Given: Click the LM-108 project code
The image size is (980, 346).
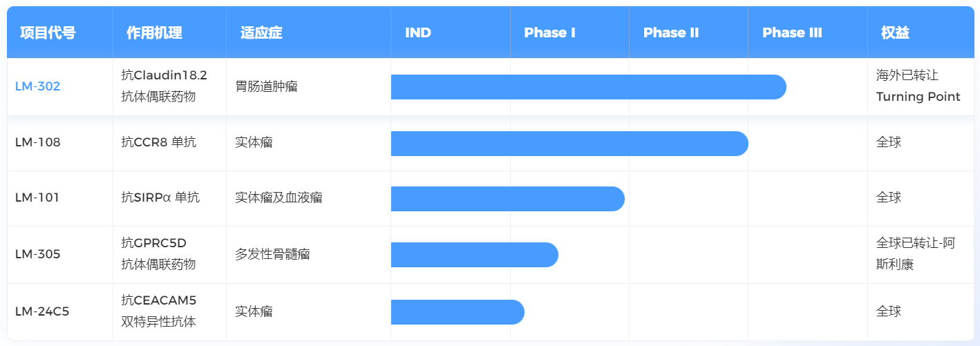Looking at the screenshot, I should [37, 142].
